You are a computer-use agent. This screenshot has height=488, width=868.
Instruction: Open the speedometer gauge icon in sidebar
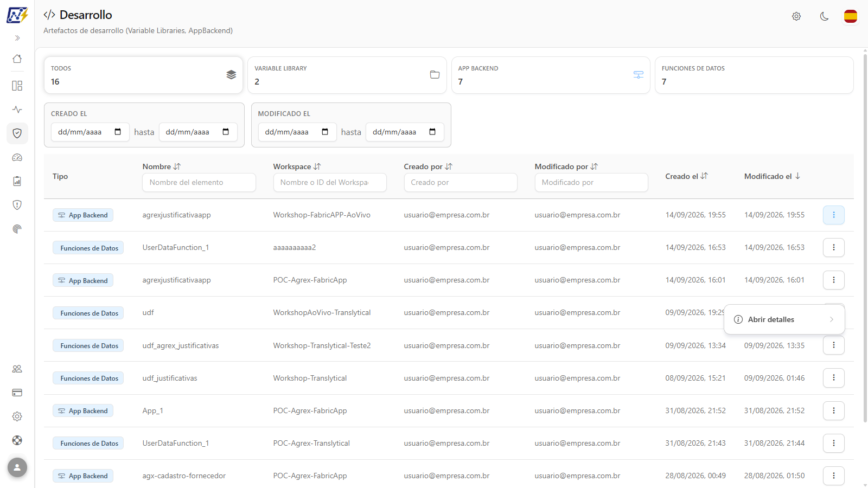tap(17, 157)
